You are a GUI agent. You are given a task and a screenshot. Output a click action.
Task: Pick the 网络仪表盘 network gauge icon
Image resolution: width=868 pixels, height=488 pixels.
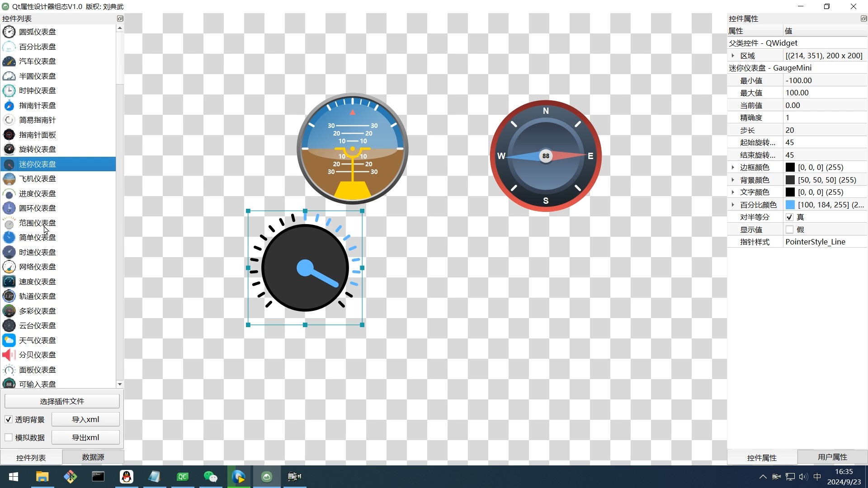(9, 267)
